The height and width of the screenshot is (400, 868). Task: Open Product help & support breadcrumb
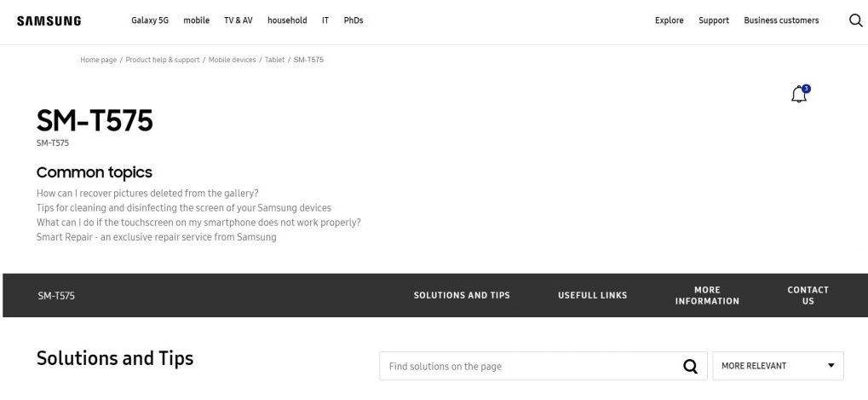click(x=163, y=60)
